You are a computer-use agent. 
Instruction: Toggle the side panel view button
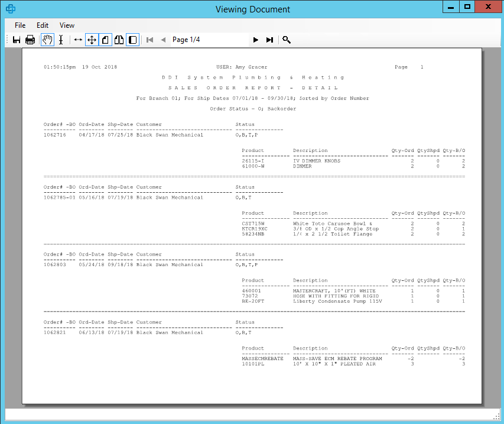coord(132,40)
